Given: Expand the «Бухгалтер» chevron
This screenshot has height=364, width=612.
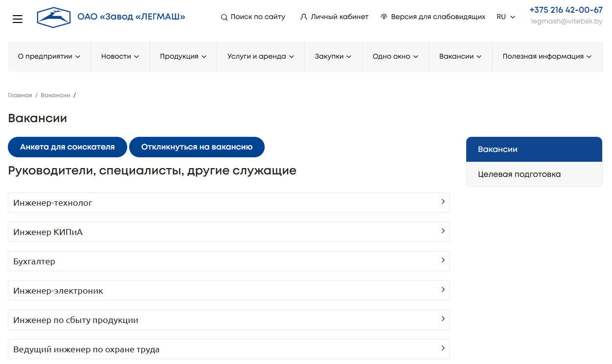Looking at the screenshot, I should [443, 260].
